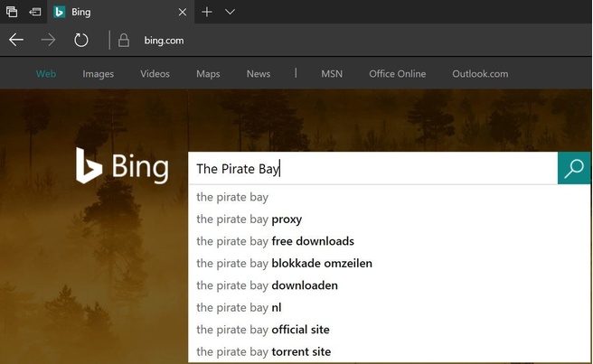Screen dimensions: 593x364
Task: Switch to Images search
Action: pos(98,74)
